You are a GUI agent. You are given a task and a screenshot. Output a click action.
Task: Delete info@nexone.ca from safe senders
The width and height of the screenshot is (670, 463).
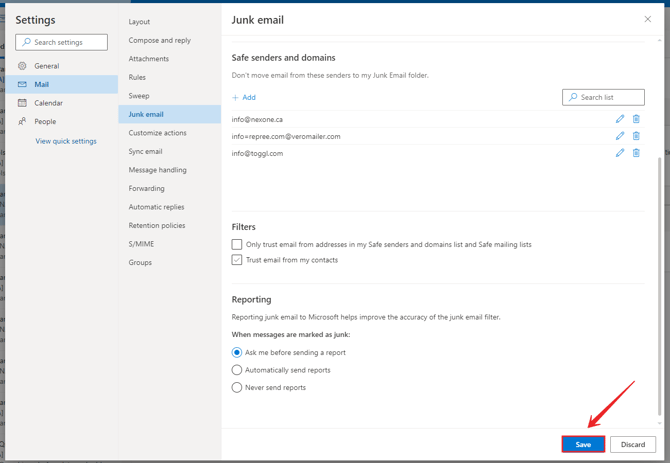(x=636, y=119)
